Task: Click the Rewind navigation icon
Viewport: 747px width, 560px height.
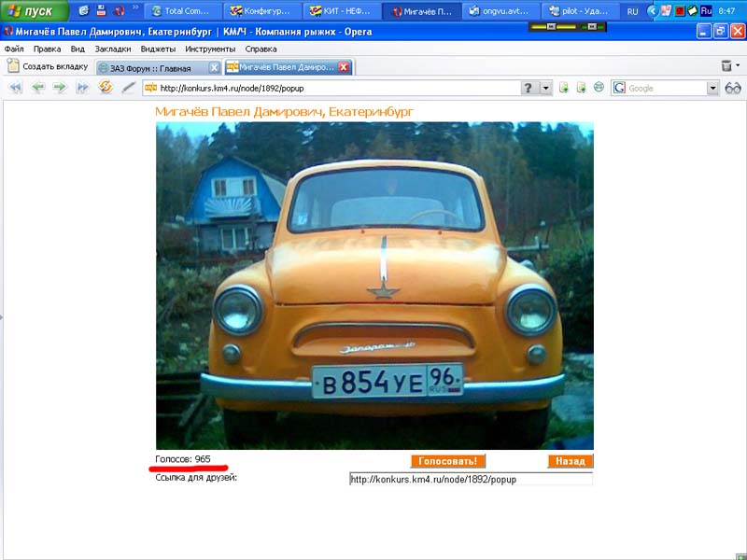Action: point(16,88)
